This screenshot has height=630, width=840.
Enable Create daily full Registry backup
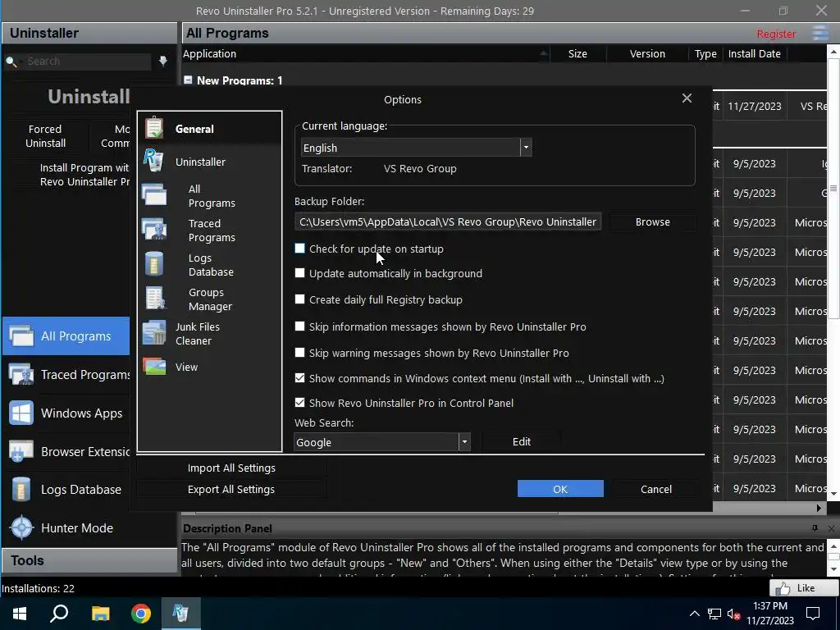[x=300, y=299]
